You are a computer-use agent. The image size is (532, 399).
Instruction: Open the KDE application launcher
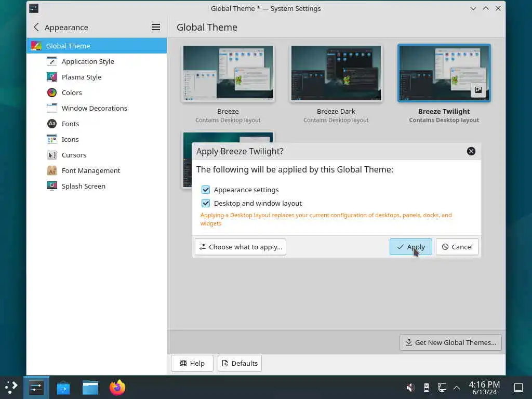point(11,388)
